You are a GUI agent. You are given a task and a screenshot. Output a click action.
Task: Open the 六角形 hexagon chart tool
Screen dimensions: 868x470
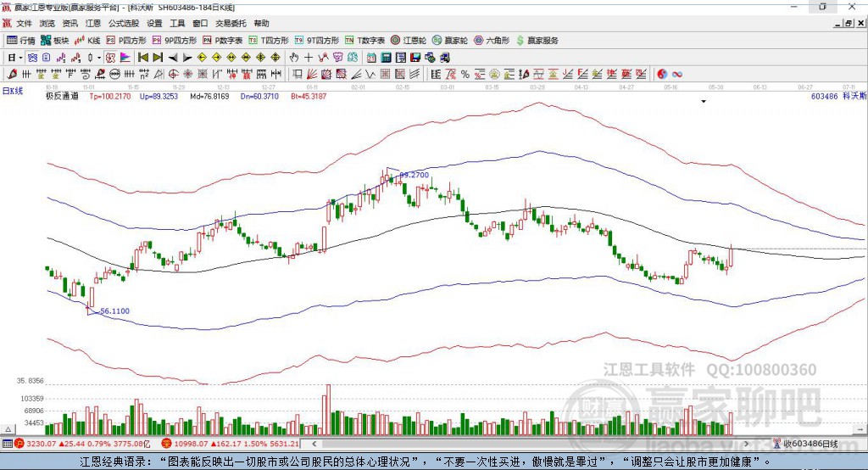pyautogui.click(x=492, y=41)
